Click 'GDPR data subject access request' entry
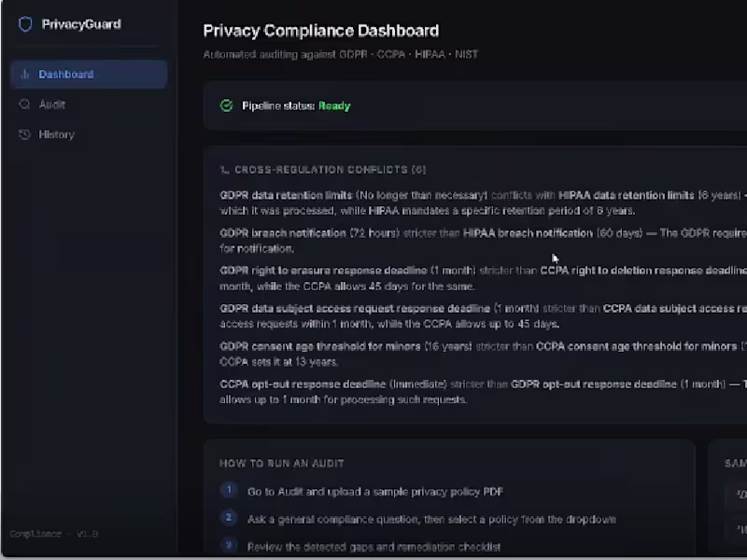Screen dimensions: 747x560 point(355,309)
